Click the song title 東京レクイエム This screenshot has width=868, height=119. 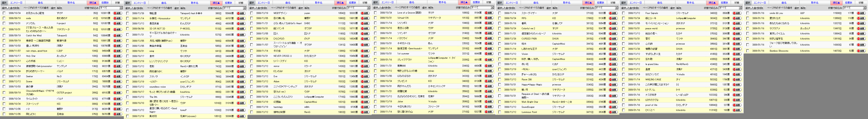point(777,33)
